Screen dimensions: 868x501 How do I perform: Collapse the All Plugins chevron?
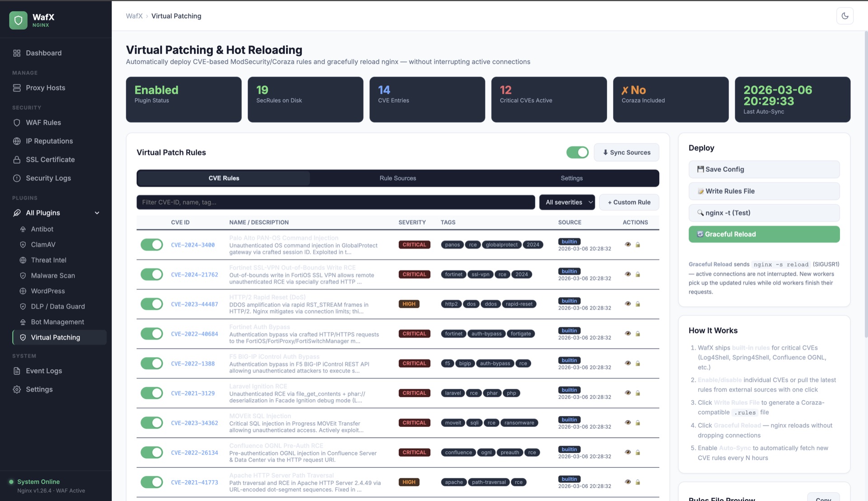tap(97, 213)
